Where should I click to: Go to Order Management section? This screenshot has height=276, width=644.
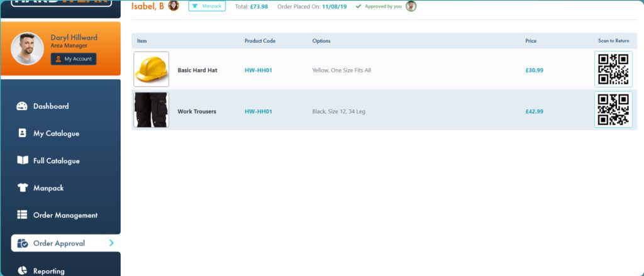coord(65,215)
